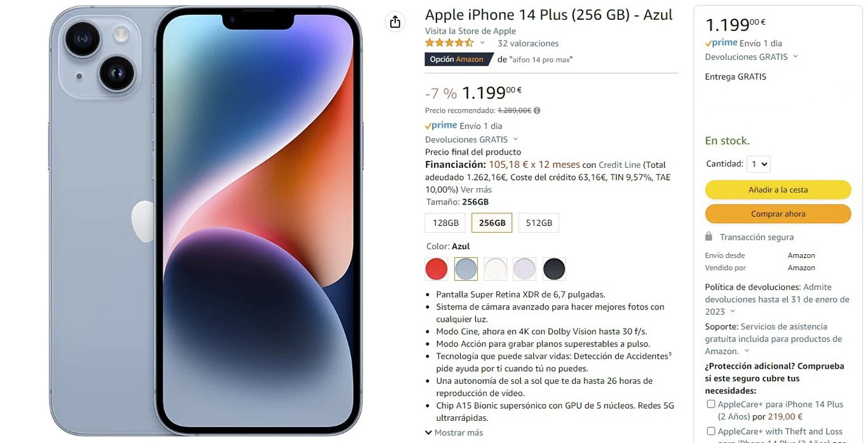
Task: Choose the midnight black color option
Action: coord(554,269)
